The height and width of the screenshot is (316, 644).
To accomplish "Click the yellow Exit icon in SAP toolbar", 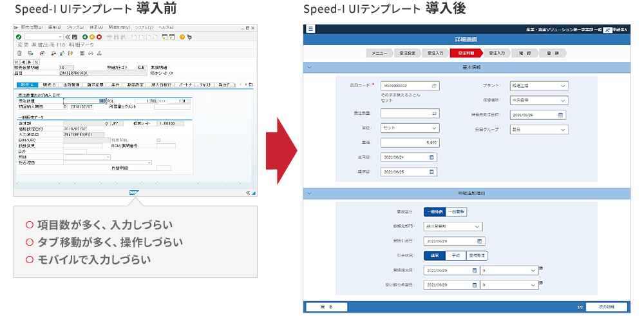I will tap(92, 37).
